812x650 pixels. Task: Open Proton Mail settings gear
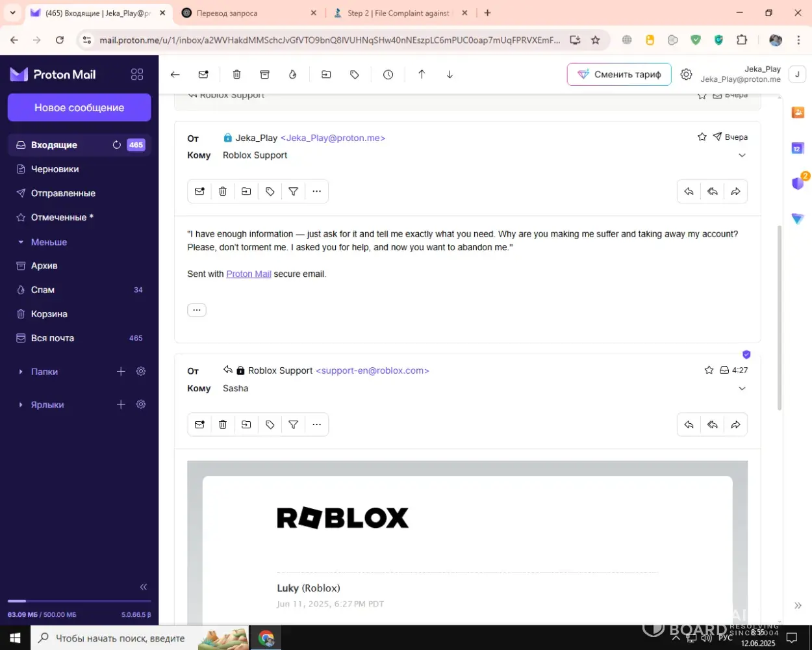686,75
